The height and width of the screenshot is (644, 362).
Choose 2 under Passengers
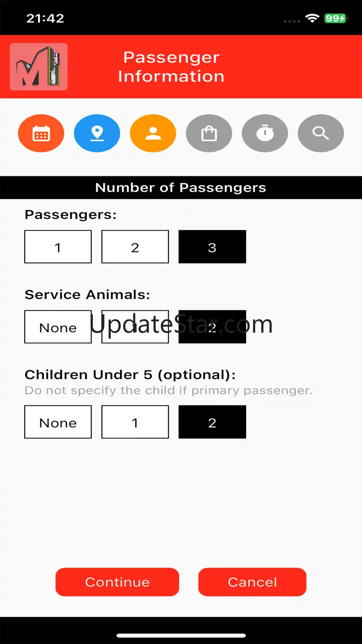click(135, 247)
